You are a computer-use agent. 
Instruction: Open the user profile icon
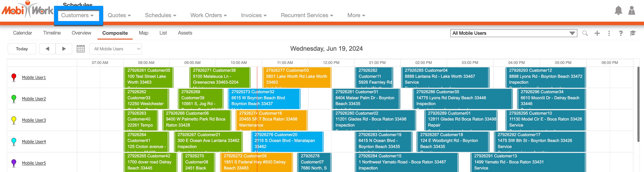pos(632,11)
